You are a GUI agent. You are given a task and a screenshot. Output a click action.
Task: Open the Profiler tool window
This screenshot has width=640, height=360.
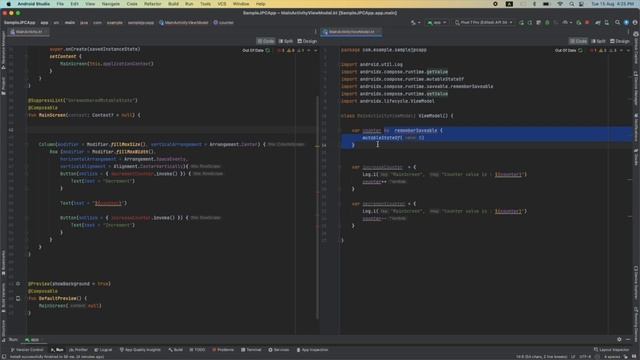pos(78,350)
